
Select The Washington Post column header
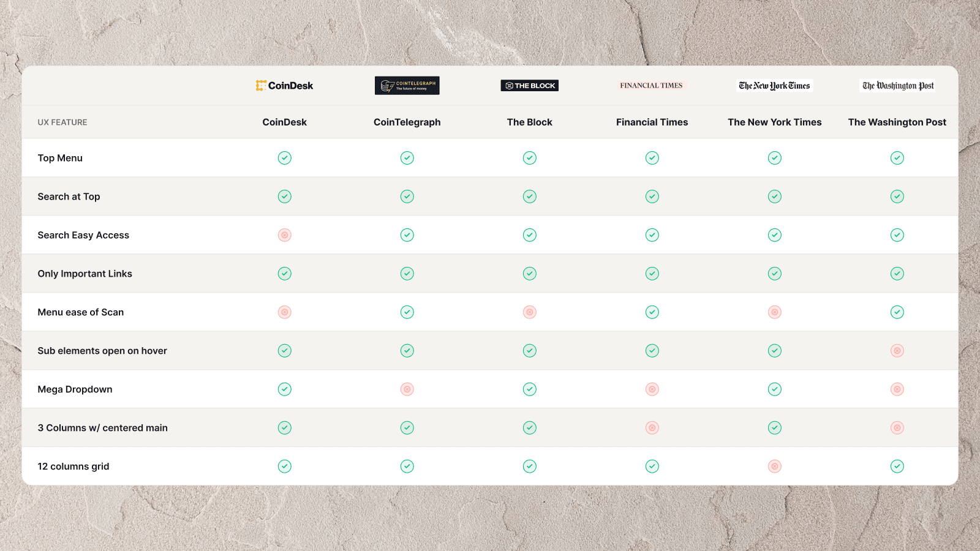(897, 122)
